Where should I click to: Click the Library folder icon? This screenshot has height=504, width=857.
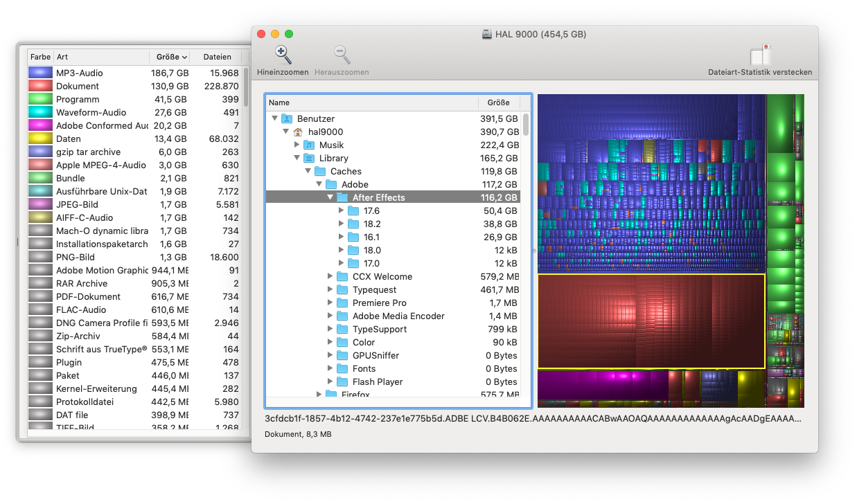[309, 159]
